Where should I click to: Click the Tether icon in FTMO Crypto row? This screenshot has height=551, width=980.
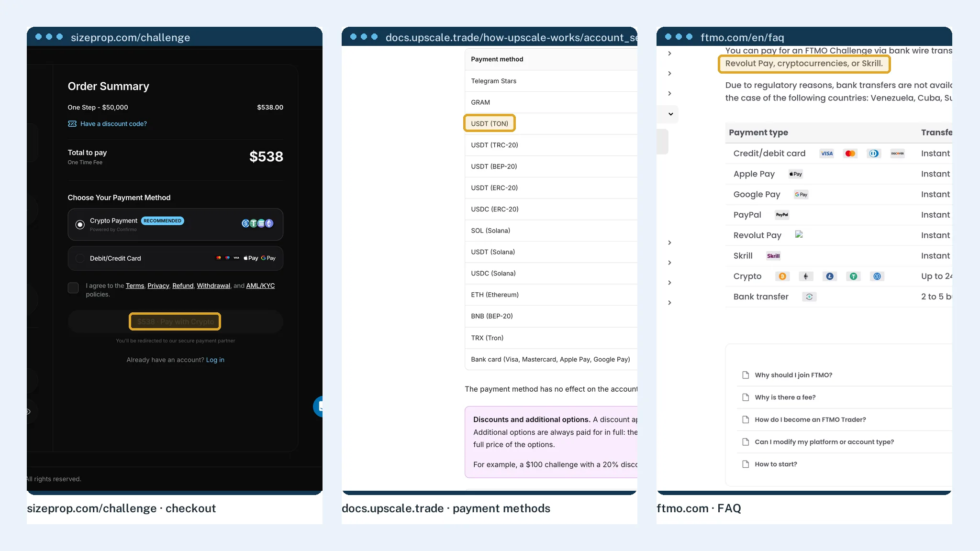853,276
